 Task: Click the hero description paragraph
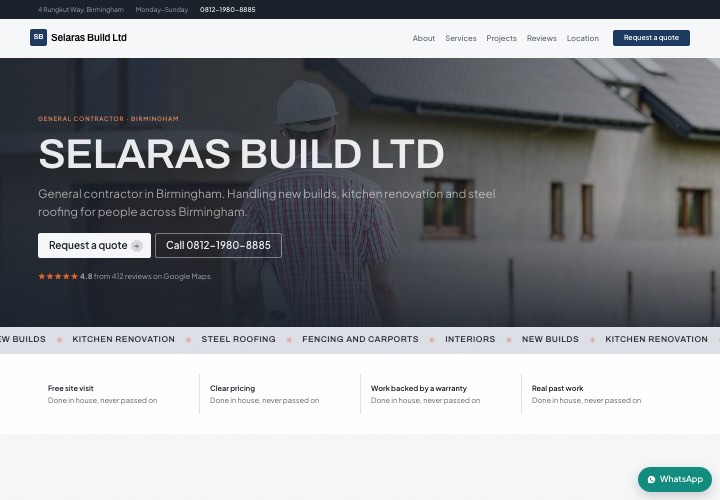pos(267,202)
